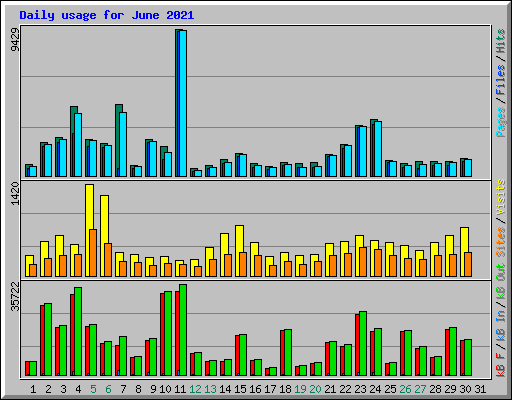Click the green weekend day label 27
This screenshot has width=512, height=400.
coord(420,389)
